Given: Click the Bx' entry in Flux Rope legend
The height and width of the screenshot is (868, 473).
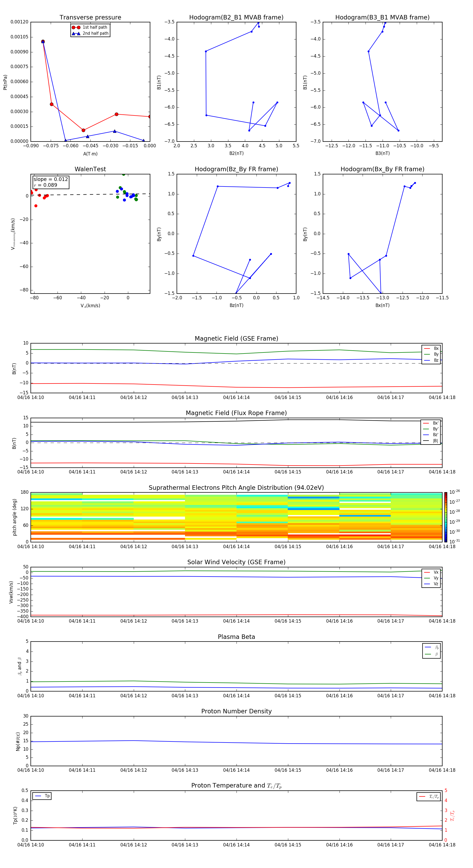Looking at the screenshot, I should pos(431,423).
